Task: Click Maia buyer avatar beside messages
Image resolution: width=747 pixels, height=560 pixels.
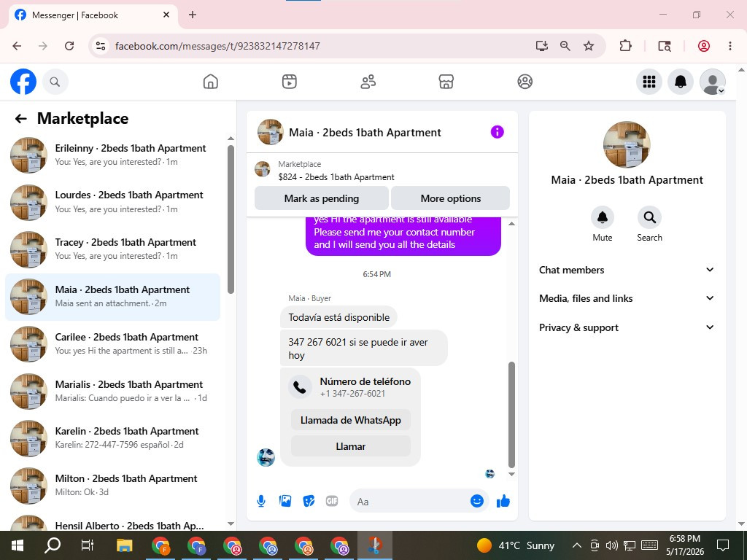Action: tap(266, 458)
